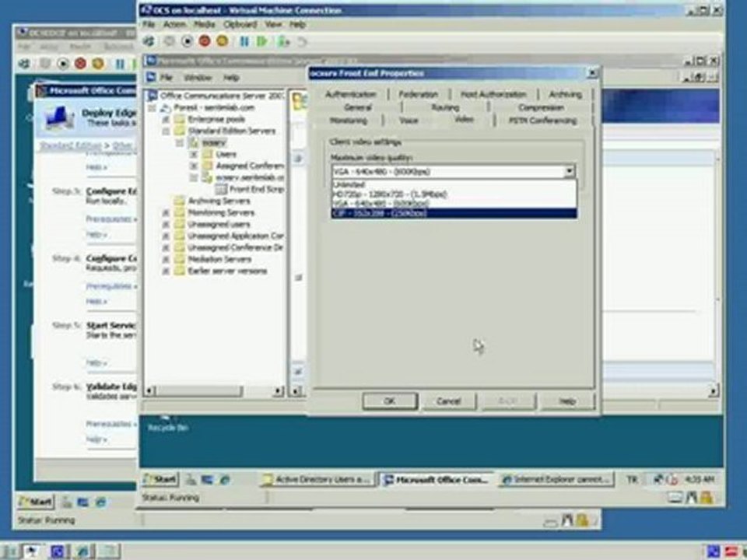Click Archiving Servers folder icon
The width and height of the screenshot is (747, 560).
179,201
